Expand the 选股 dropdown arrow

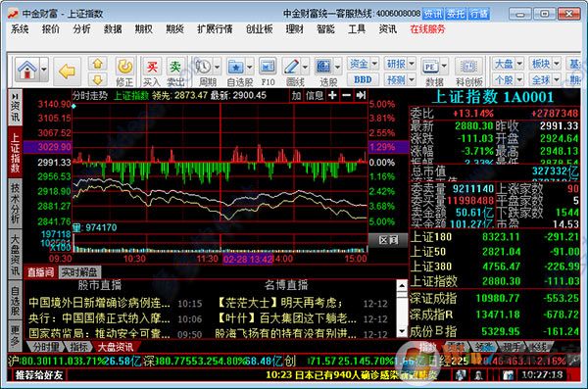337,68
